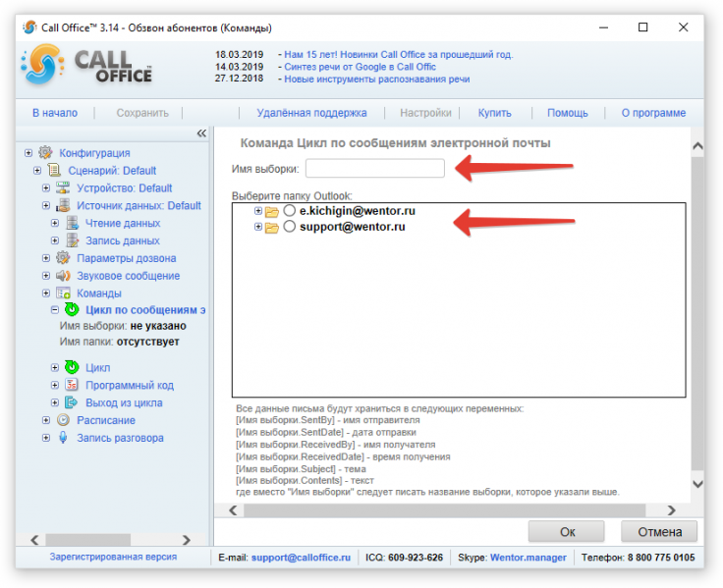Expand the Запись разговора node

pos(46,437)
